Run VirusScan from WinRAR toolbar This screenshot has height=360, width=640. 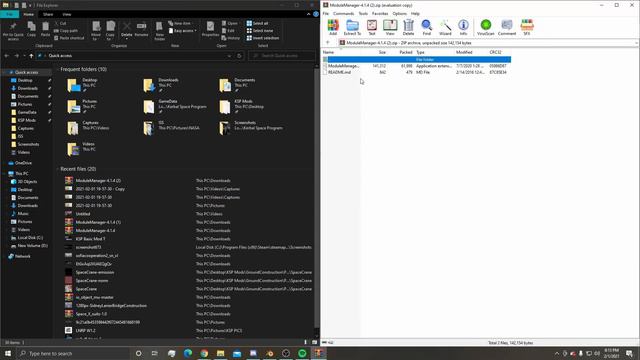tap(486, 27)
